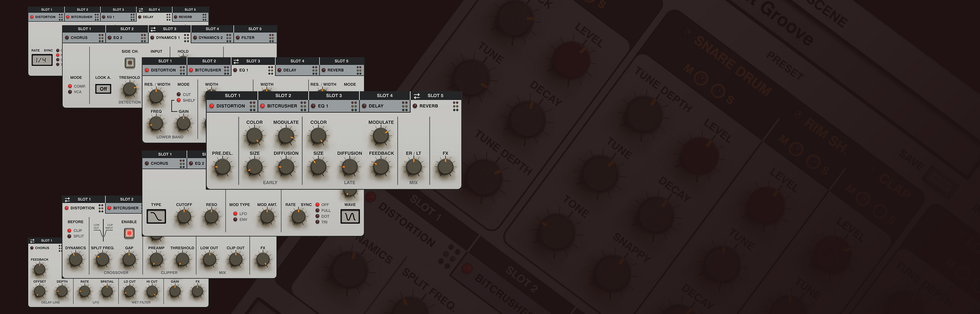This screenshot has width=980, height=314.
Task: Click the DYNAMICS 2 effect name
Action: tap(210, 38)
